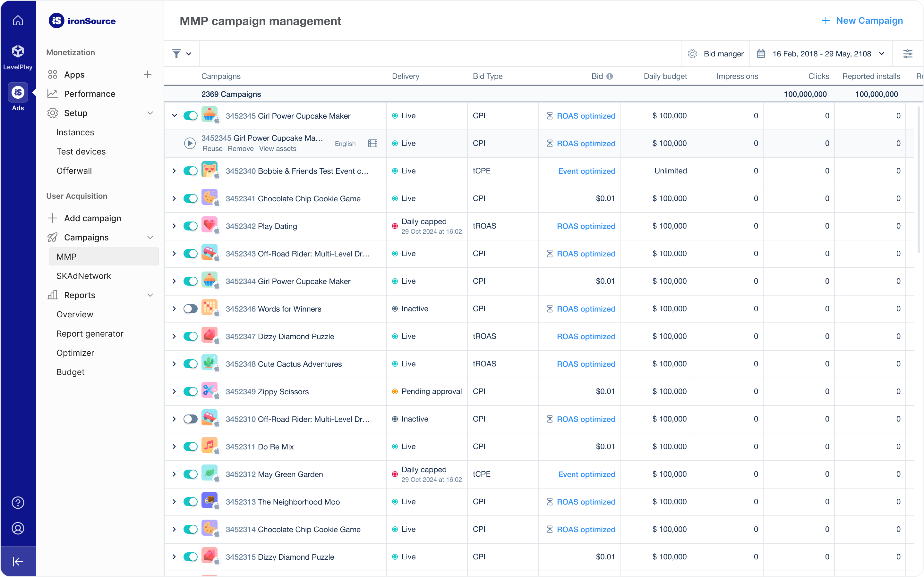Click the Home icon in left rail
This screenshot has width=924, height=577.
point(18,21)
